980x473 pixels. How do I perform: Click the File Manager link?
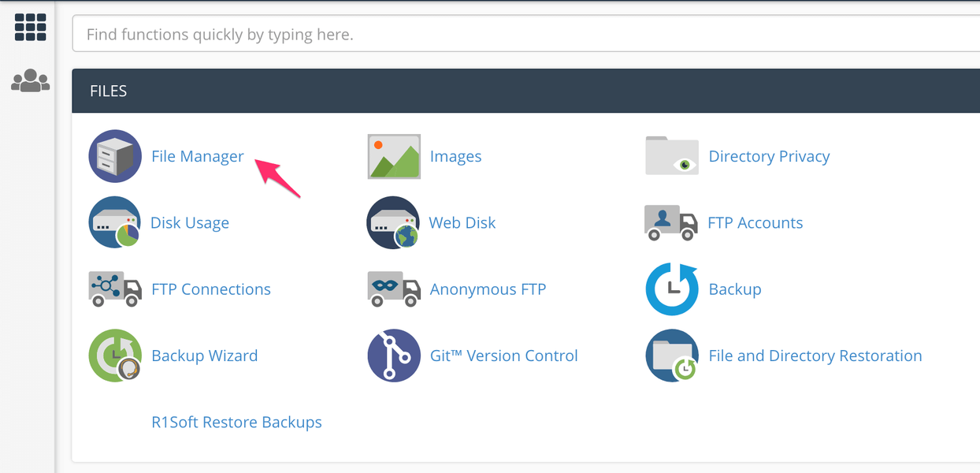click(197, 156)
